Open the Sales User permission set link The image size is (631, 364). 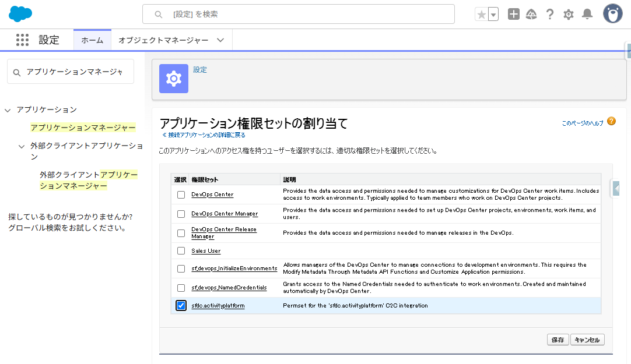[x=206, y=250]
